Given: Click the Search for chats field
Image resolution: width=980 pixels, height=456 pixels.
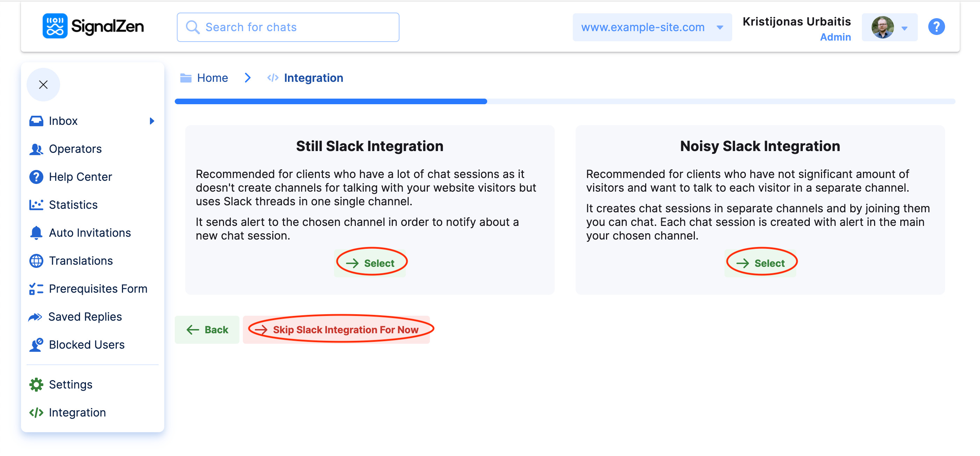Looking at the screenshot, I should pos(288,27).
